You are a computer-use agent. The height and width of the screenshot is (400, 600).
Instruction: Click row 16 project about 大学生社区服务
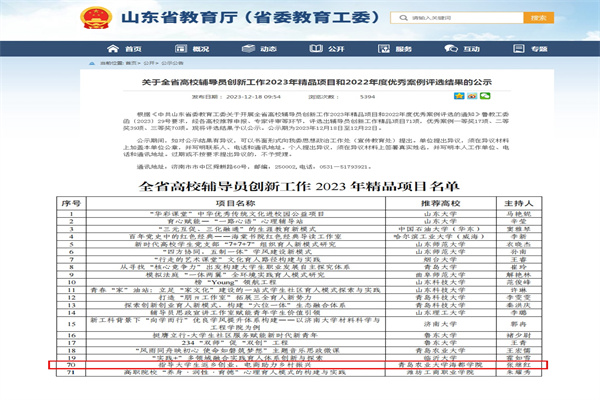point(235,335)
